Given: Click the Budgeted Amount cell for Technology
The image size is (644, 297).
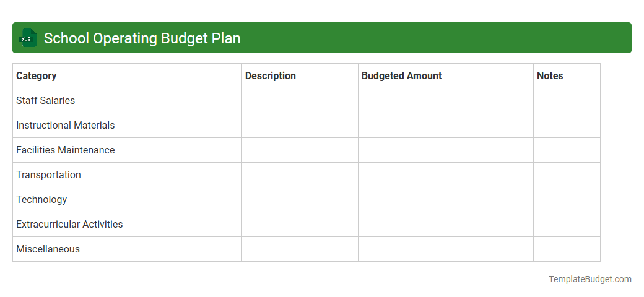Looking at the screenshot, I should (446, 199).
